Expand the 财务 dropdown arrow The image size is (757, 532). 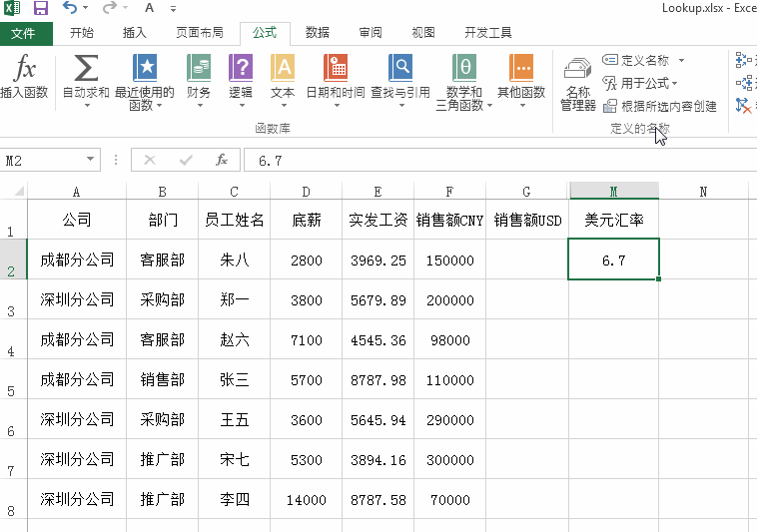point(200,106)
